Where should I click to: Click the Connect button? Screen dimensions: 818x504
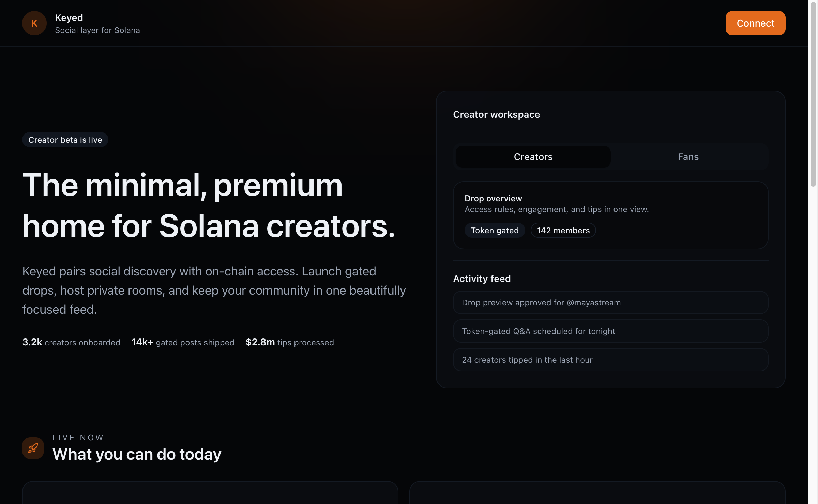(755, 23)
